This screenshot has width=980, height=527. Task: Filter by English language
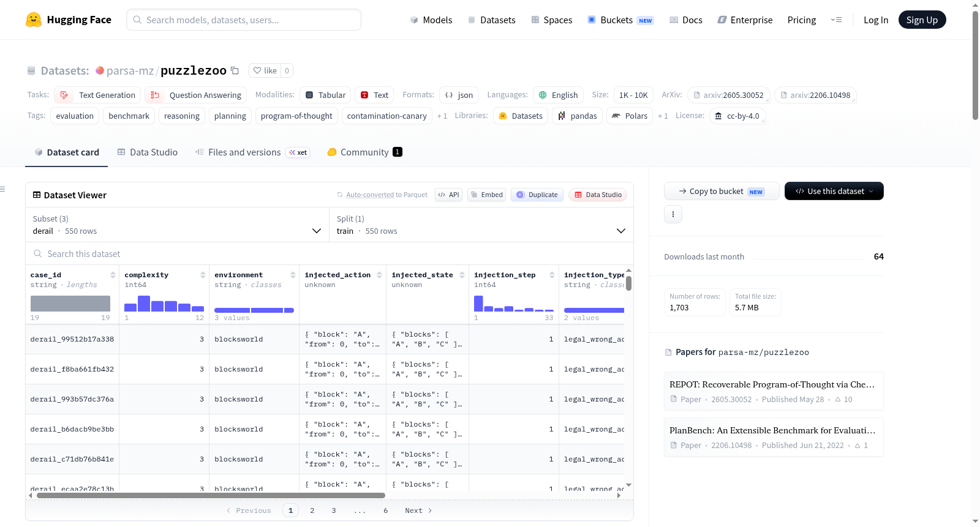pyautogui.click(x=558, y=95)
